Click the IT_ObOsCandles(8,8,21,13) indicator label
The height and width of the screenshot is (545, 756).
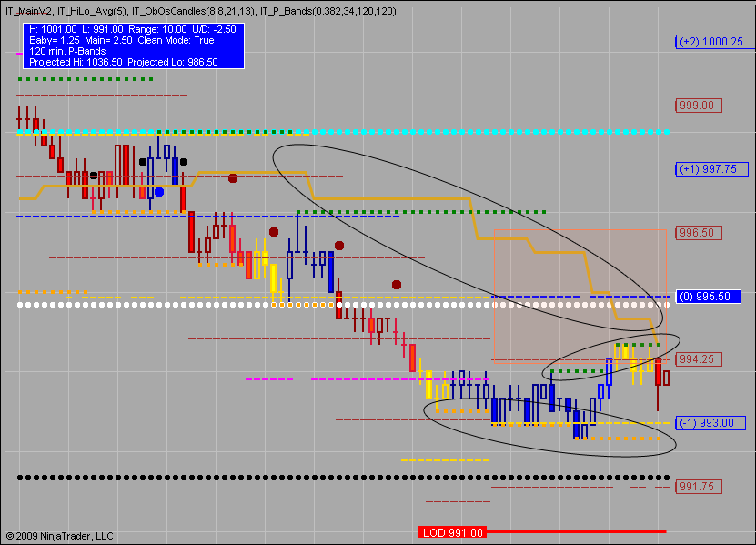[x=194, y=11]
